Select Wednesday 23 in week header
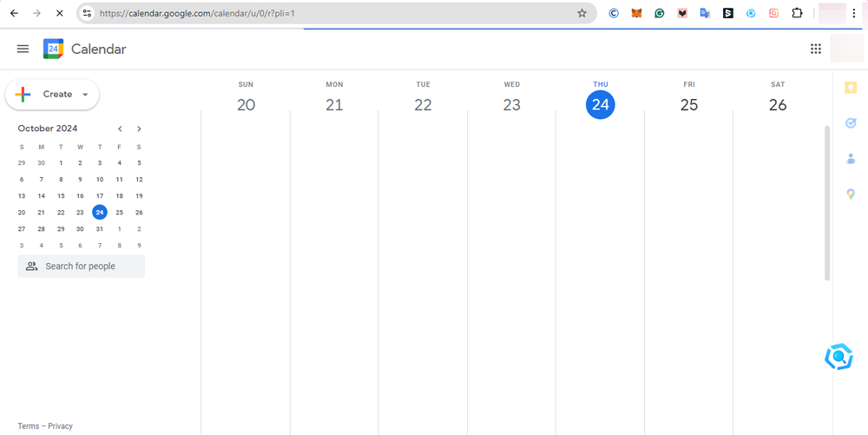Image resolution: width=868 pixels, height=435 pixels. (511, 104)
